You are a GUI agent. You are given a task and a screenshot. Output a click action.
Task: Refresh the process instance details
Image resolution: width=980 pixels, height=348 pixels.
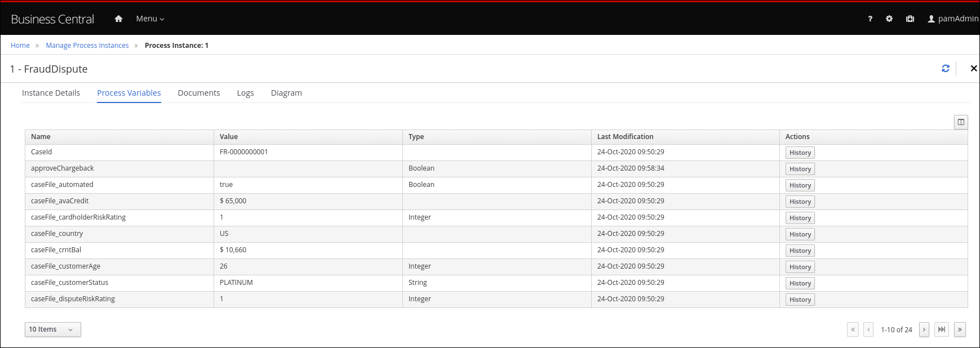coord(946,68)
